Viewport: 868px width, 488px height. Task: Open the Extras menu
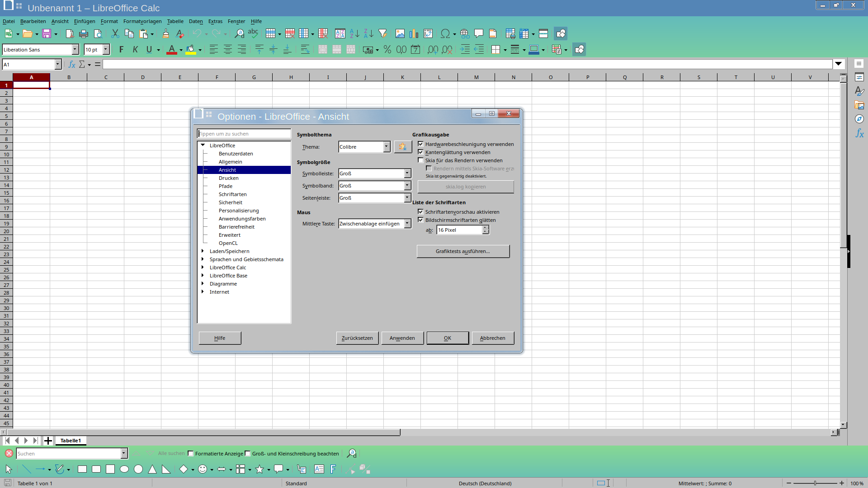[x=215, y=21]
